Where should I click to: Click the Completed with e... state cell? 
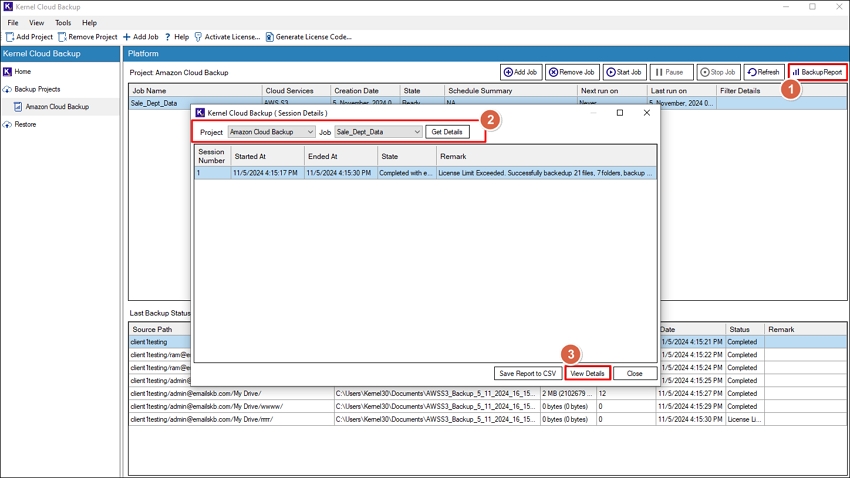(406, 173)
